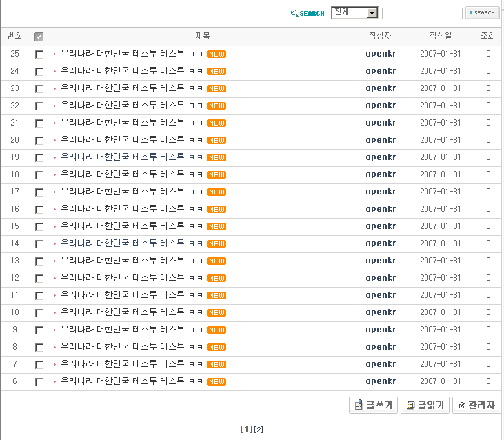
Task: Click the pink arrow bullet of post 17
Action: 54,192
